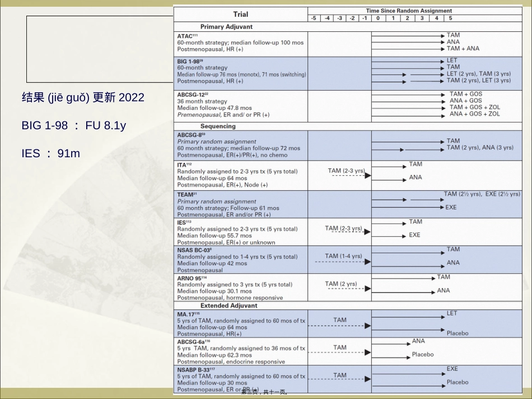
Task: Click 'LET (2 yrs), TAM (3 yrs)' label
Action: 478,73
